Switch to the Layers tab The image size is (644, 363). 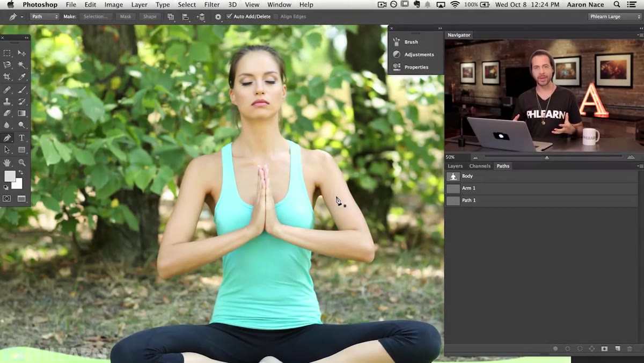[x=455, y=166]
